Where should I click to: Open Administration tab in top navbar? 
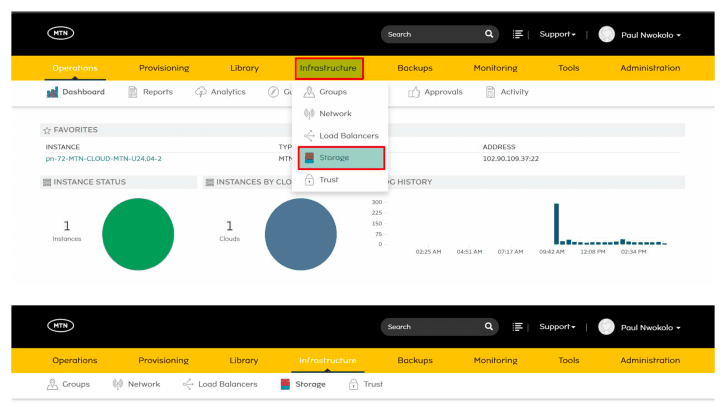pos(650,68)
